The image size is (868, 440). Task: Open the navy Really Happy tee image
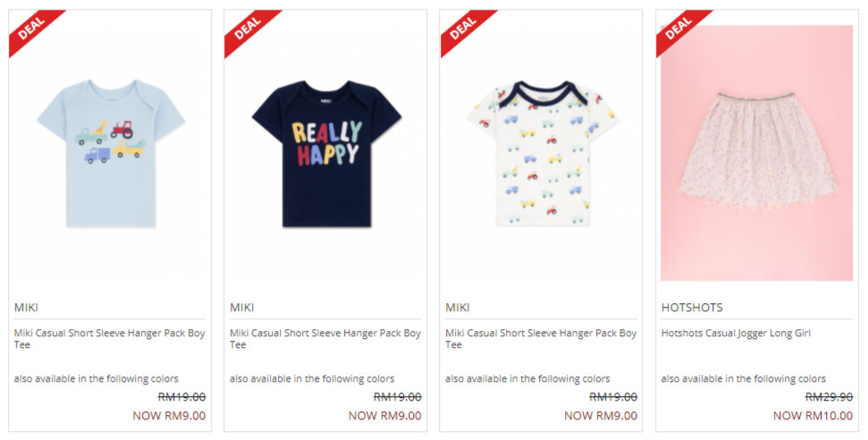point(326,154)
